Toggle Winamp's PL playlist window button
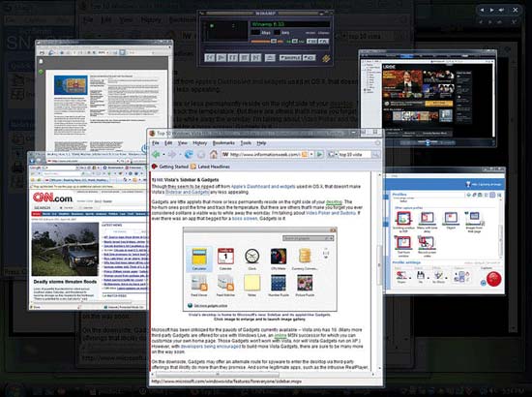Screen dimensions: 532x397 324,42
